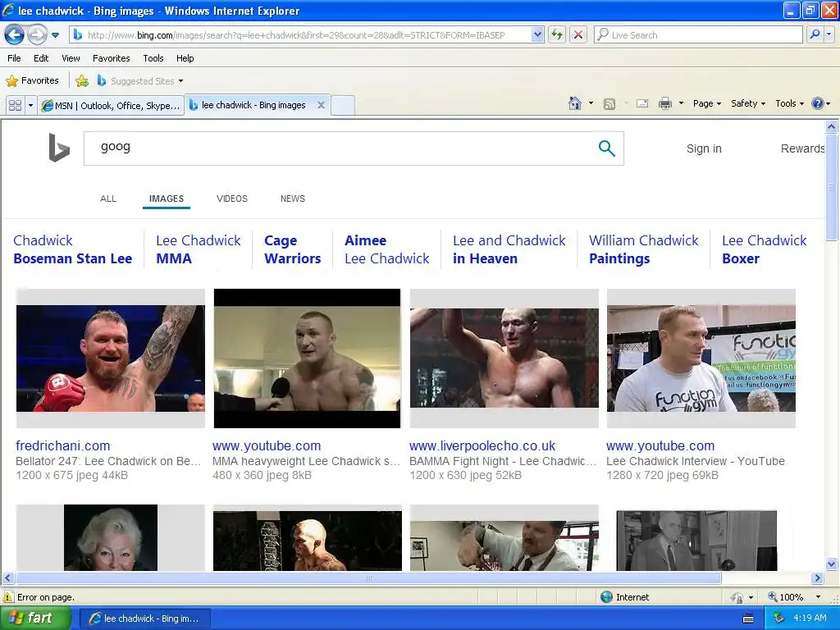Click the Live Search box
Viewport: 840px width, 630px height.
click(699, 35)
